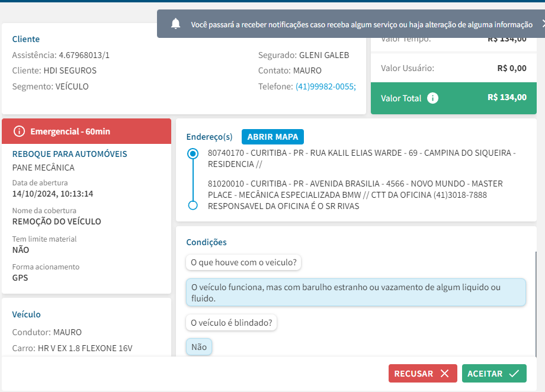The height and width of the screenshot is (392, 545).
Task: Select the 'O veículo funciona' answer box
Action: 356,293
